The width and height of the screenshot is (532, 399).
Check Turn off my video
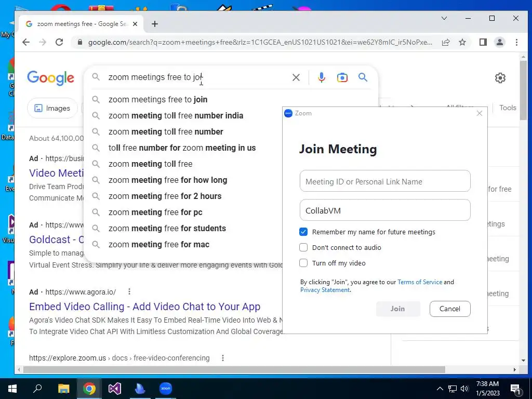(x=303, y=263)
